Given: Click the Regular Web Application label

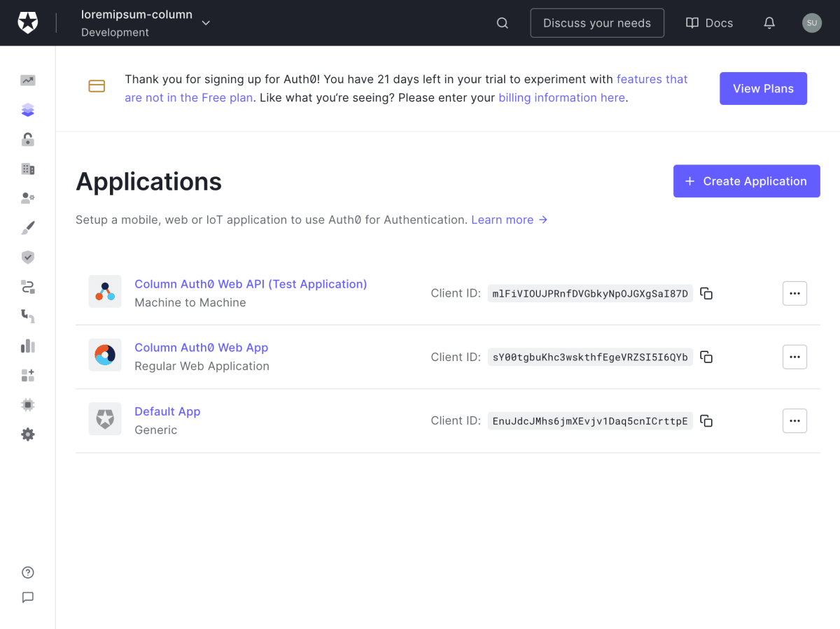Looking at the screenshot, I should pyautogui.click(x=202, y=366).
